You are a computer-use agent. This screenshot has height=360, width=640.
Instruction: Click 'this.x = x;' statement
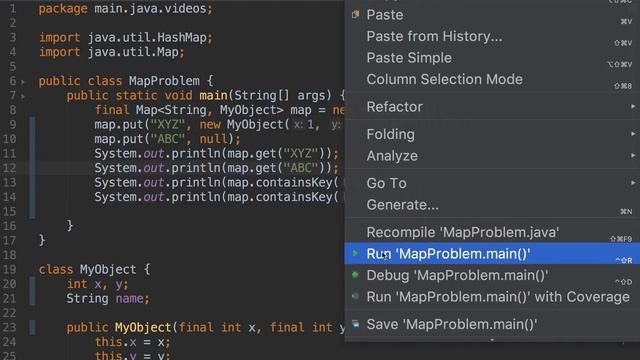(133, 342)
